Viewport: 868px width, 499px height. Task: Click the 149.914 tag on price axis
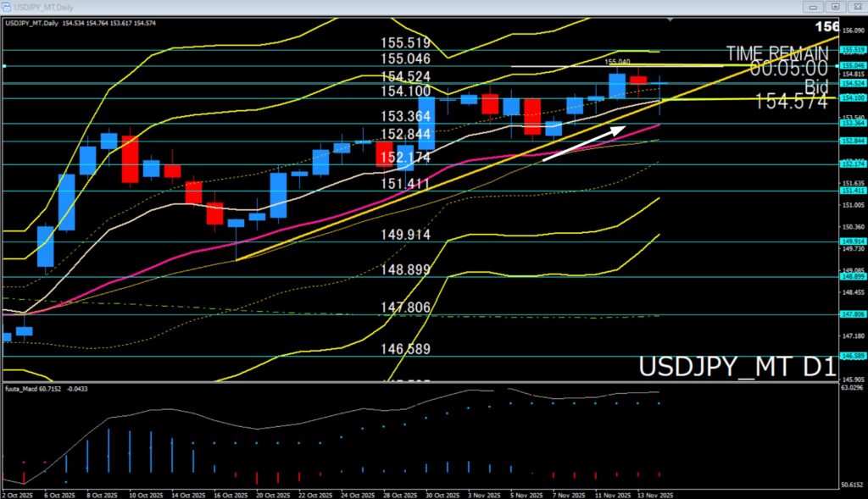click(x=852, y=241)
